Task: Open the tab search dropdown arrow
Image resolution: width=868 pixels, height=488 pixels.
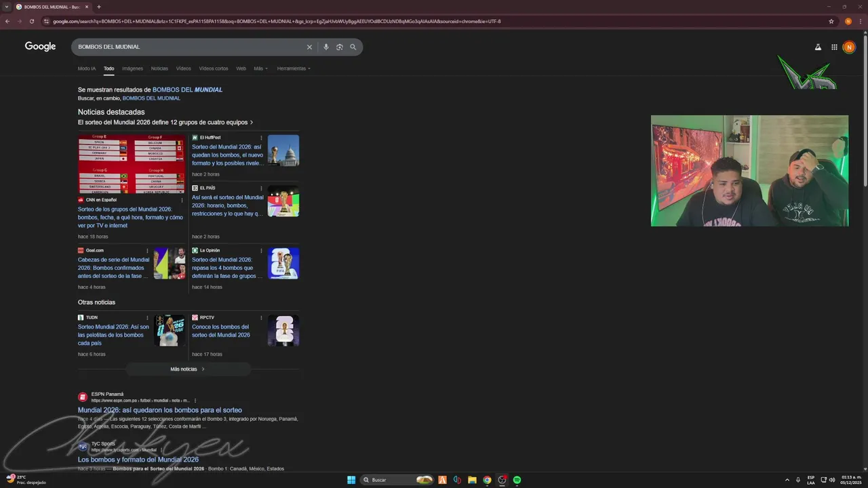Action: click(7, 7)
